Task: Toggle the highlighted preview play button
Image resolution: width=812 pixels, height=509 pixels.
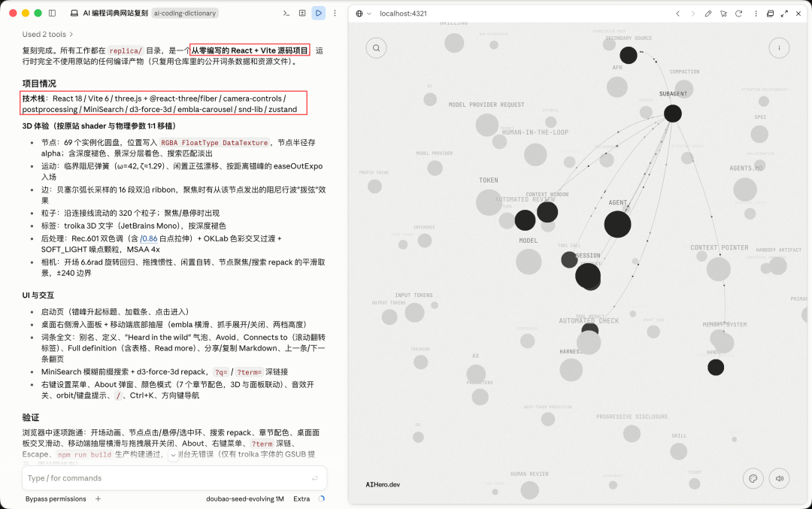Action: (x=319, y=13)
